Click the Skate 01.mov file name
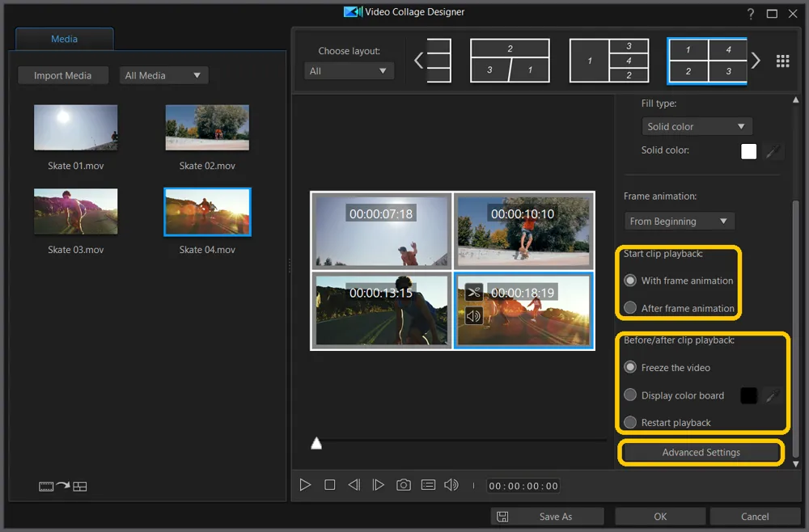 pyautogui.click(x=76, y=166)
